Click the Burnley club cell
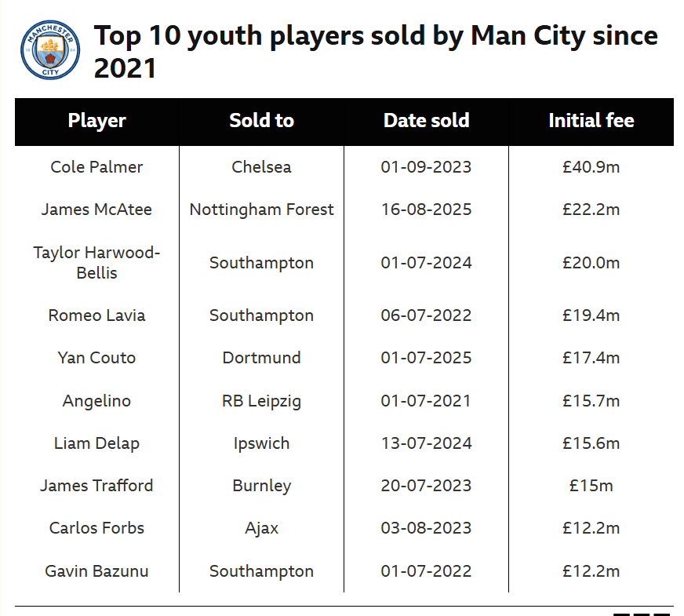Viewport: 684px width, 616px height. [x=262, y=486]
